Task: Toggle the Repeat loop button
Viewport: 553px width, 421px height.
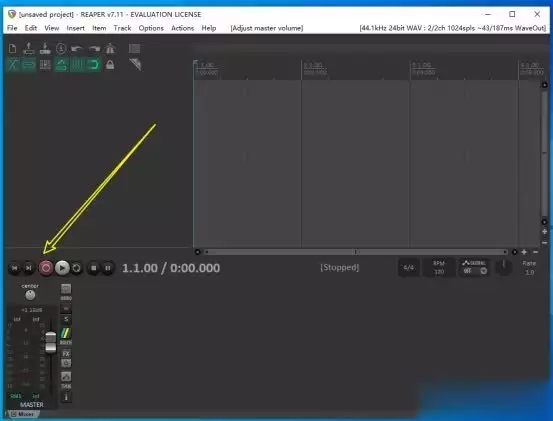Action: [x=76, y=268]
